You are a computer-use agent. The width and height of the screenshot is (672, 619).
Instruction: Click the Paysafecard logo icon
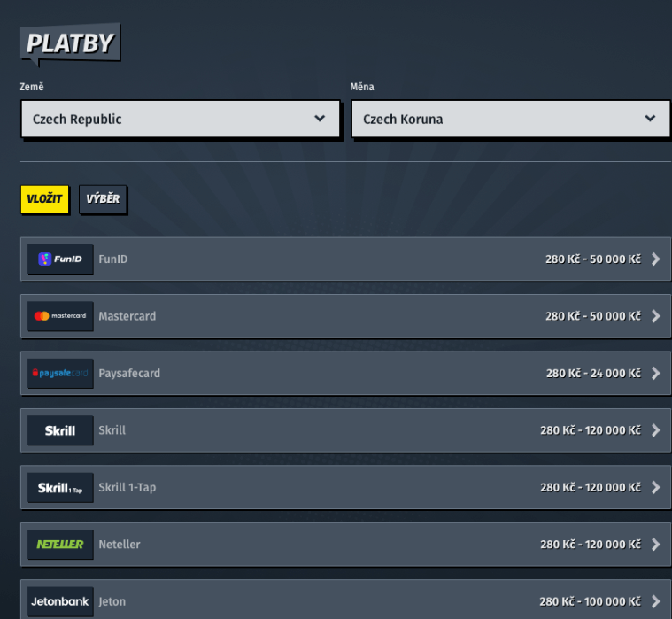coord(60,374)
